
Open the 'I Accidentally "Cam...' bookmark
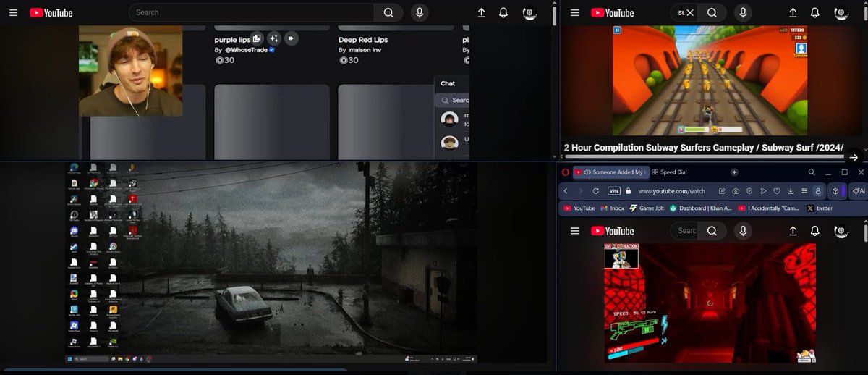pos(769,208)
